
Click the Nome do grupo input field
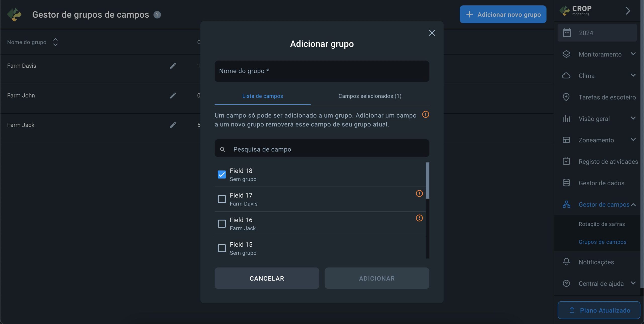tap(322, 71)
